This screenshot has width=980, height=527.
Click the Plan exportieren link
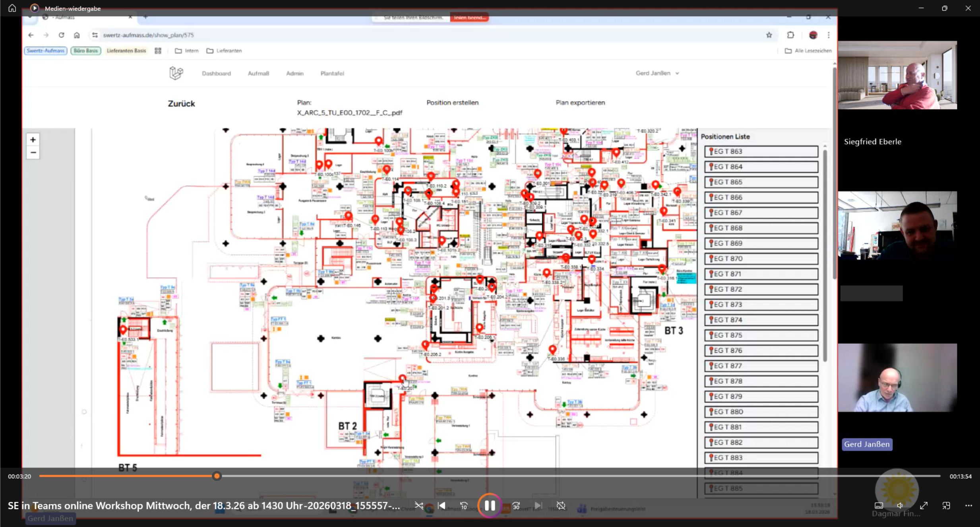580,102
